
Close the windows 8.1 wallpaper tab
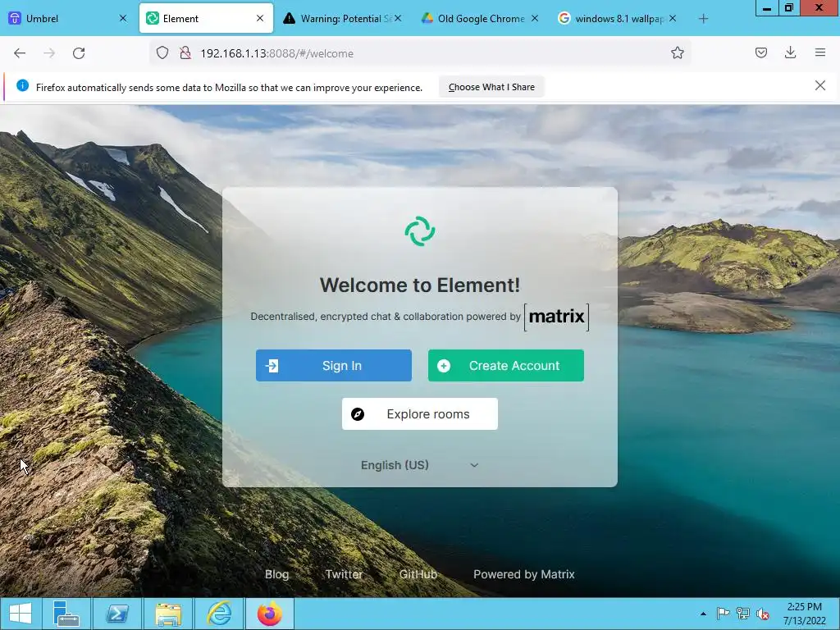673,18
